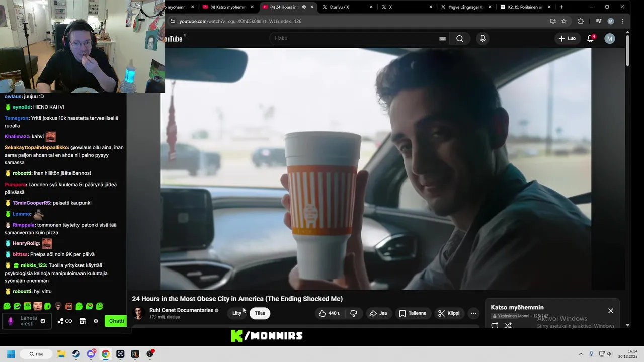644x362 pixels.
Task: Create a clip with Klippi button
Action: pyautogui.click(x=449, y=313)
